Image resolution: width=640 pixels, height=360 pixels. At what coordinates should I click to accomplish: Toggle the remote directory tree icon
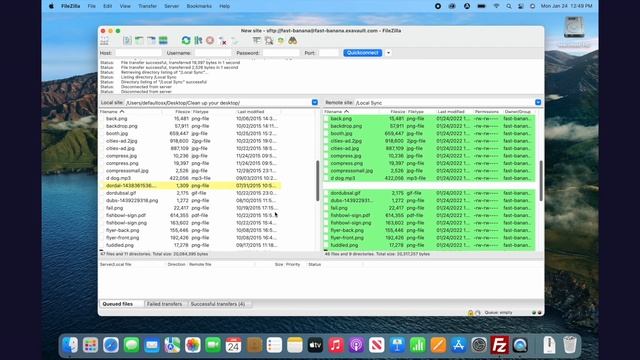pyautogui.click(x=151, y=40)
